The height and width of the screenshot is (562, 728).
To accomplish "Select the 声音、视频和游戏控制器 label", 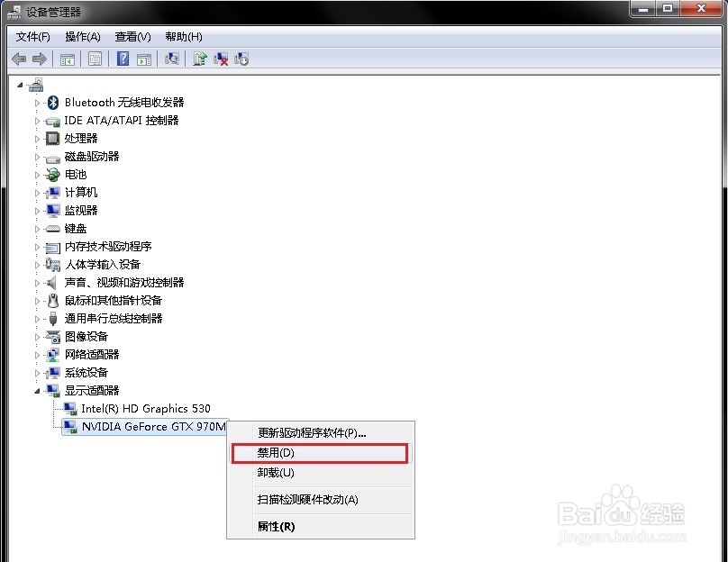I will click(124, 283).
